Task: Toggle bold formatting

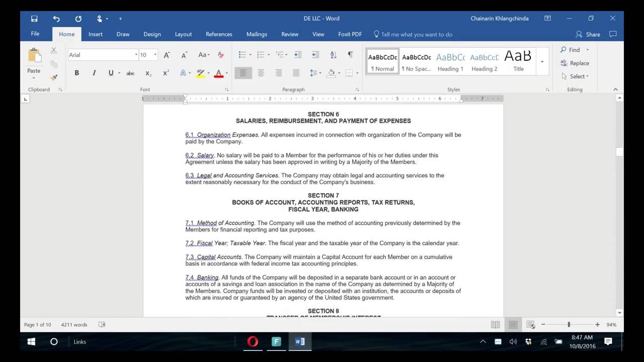Action: [76, 73]
